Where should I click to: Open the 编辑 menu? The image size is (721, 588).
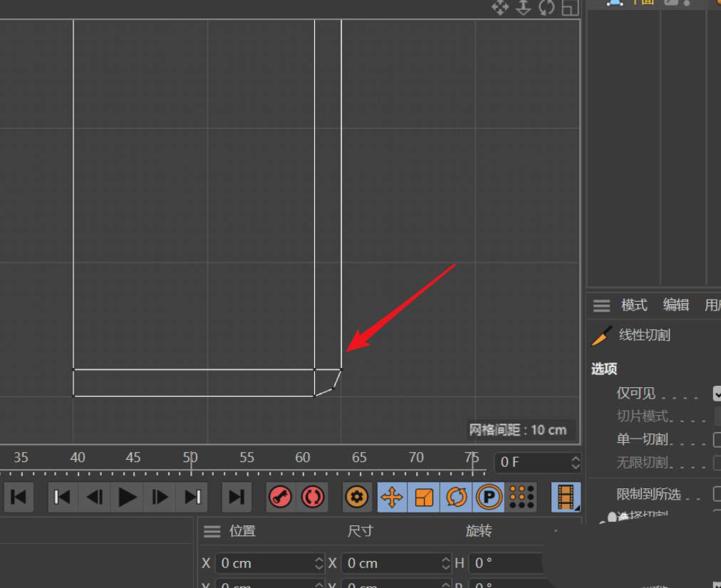tap(675, 305)
